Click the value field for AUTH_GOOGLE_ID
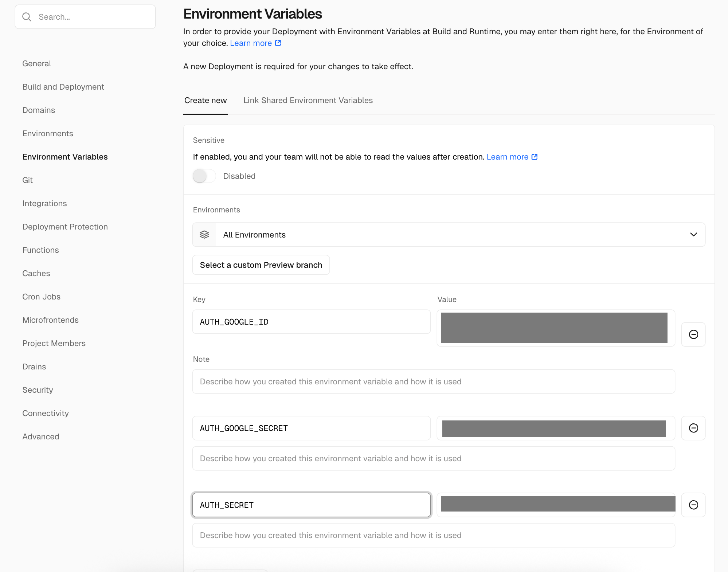Screen dimensions: 728x572 (x=556, y=328)
